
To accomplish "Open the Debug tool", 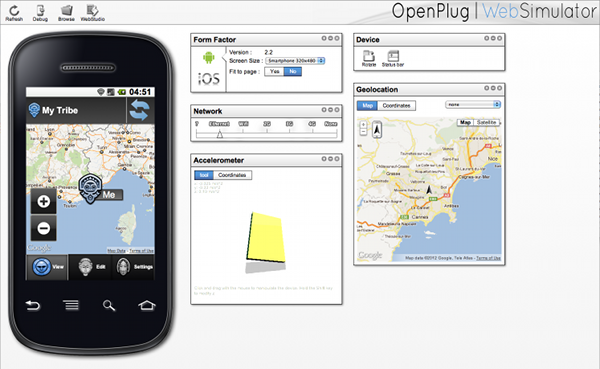I will coord(40,13).
